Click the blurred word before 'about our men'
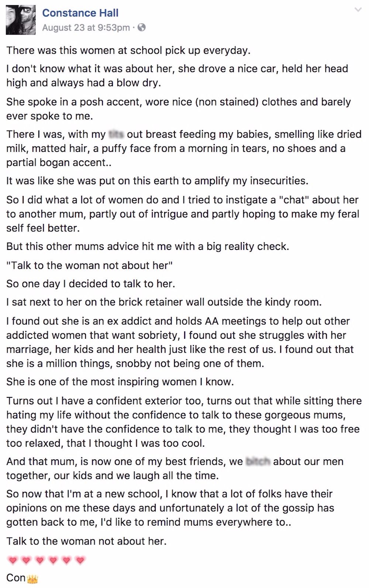The height and width of the screenshot is (588, 369). 258,462
